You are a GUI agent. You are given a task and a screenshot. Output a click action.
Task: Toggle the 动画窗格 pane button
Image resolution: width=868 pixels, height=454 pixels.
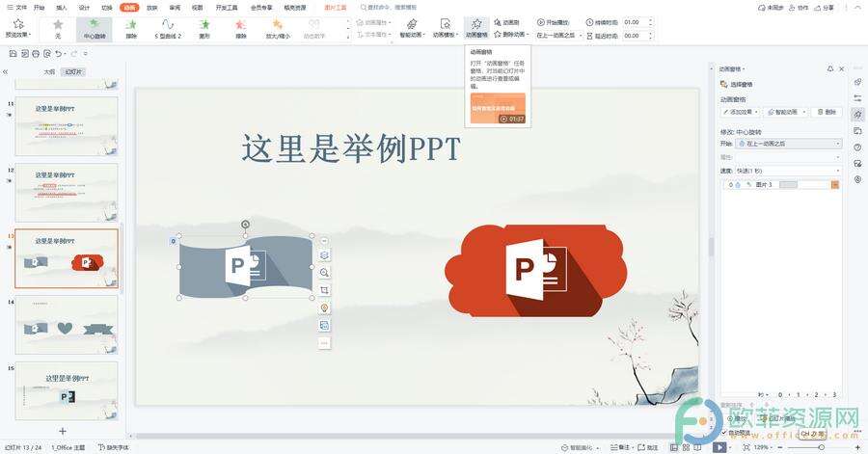pyautogui.click(x=476, y=28)
